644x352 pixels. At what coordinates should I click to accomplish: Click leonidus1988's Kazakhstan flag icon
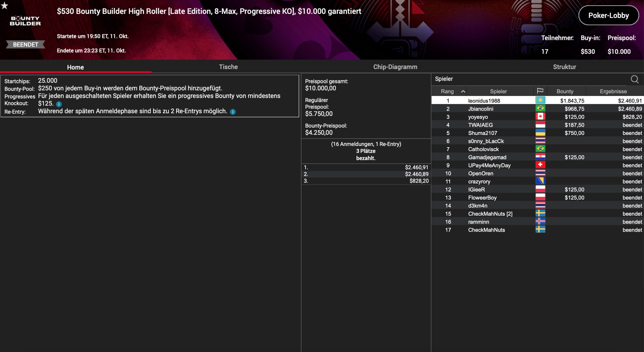click(540, 100)
